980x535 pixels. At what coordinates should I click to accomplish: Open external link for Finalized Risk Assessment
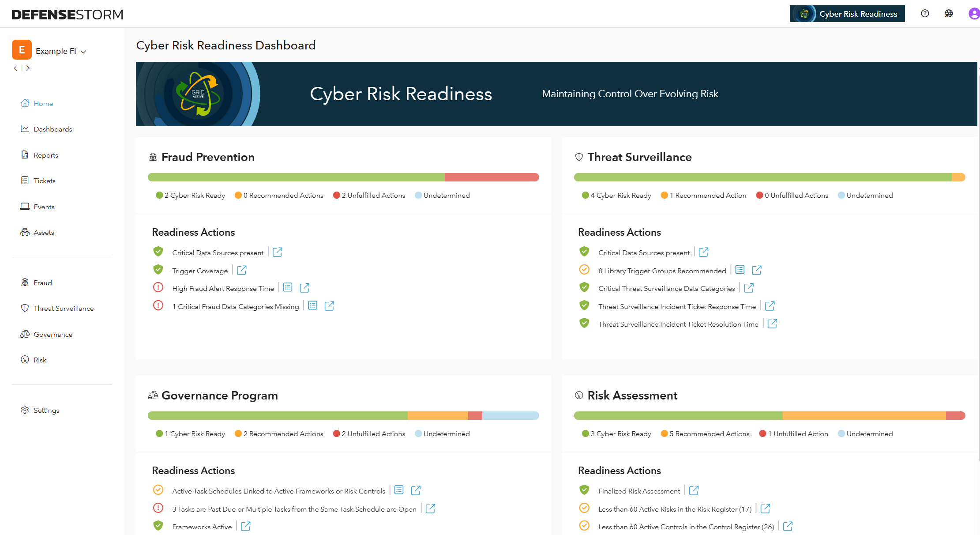coord(694,490)
